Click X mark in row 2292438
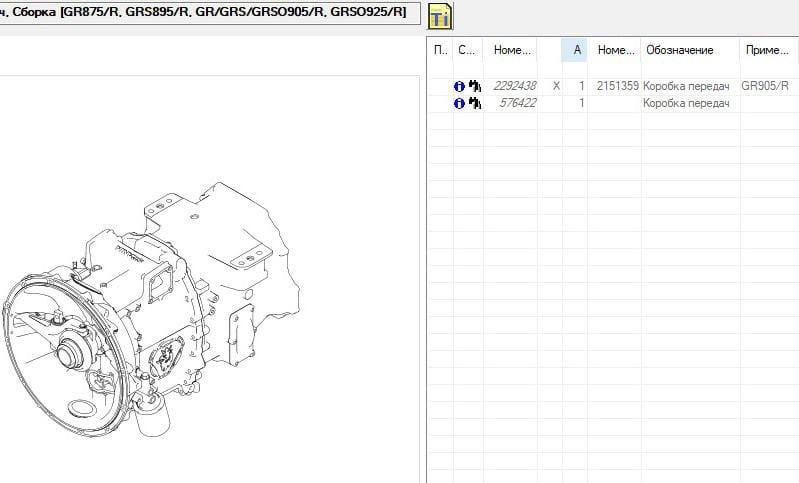 [x=556, y=86]
